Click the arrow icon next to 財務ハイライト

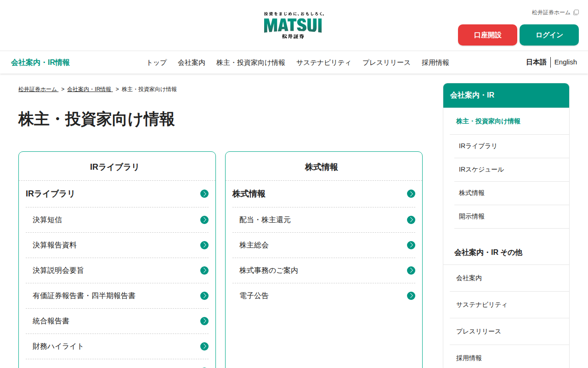coord(204,346)
